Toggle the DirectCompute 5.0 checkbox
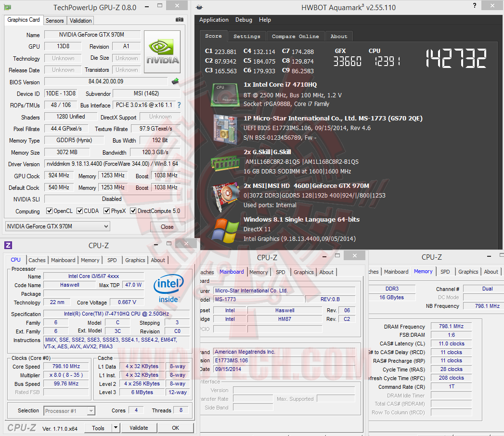Screen dimensions: 504x436 click(133, 211)
